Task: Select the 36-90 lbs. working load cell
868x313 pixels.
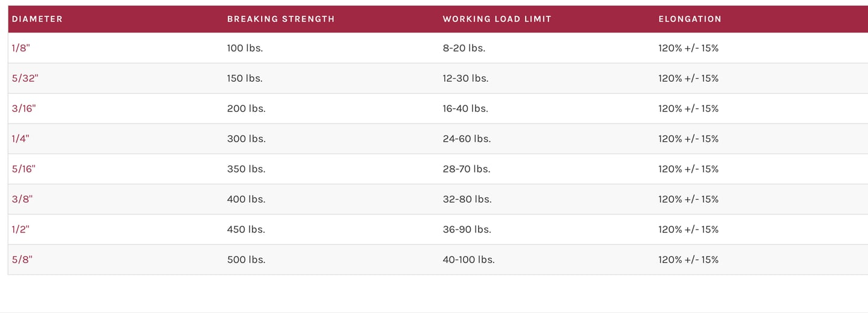Action: (467, 229)
